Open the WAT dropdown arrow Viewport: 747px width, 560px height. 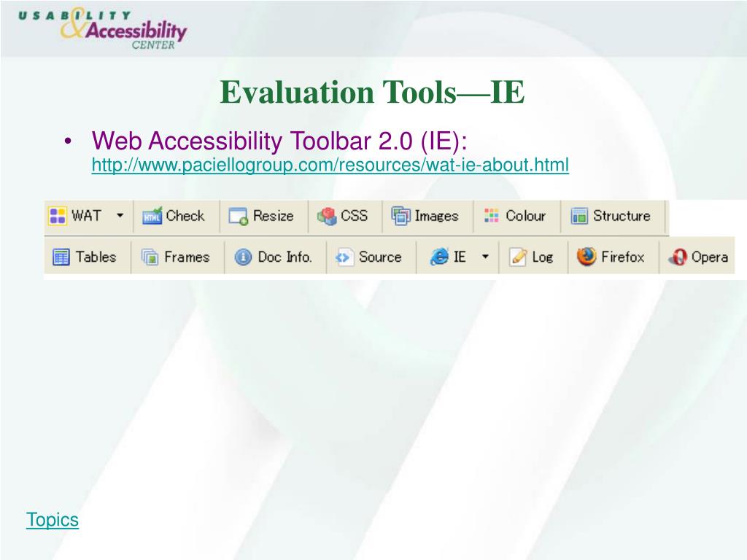120,215
